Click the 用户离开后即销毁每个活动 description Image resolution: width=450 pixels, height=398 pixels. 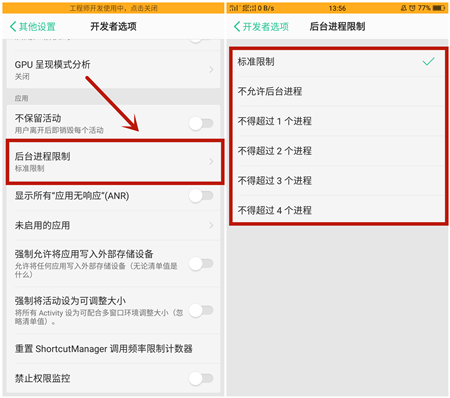[x=59, y=130]
